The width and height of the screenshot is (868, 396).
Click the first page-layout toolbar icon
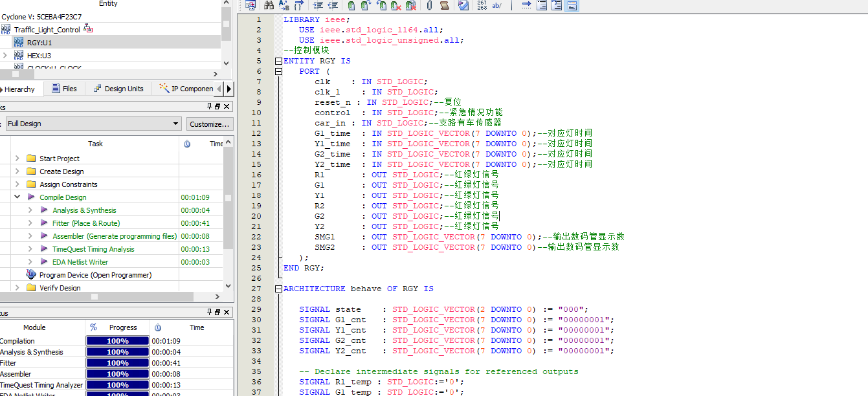tap(542, 5)
